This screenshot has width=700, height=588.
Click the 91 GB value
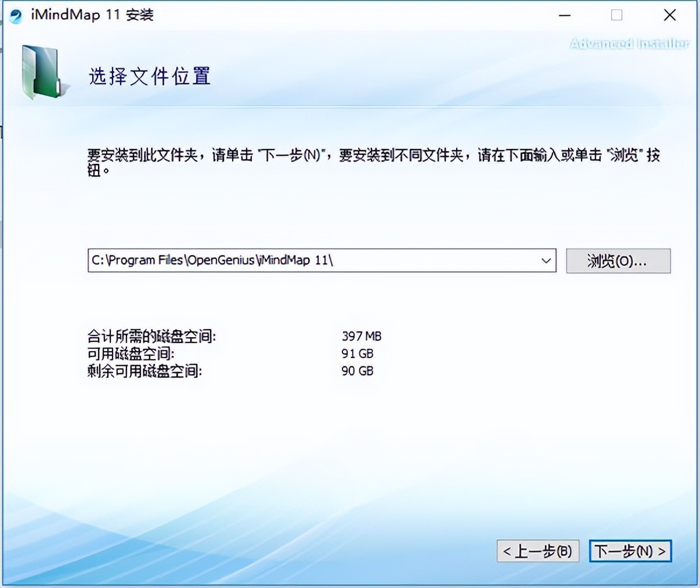[358, 353]
